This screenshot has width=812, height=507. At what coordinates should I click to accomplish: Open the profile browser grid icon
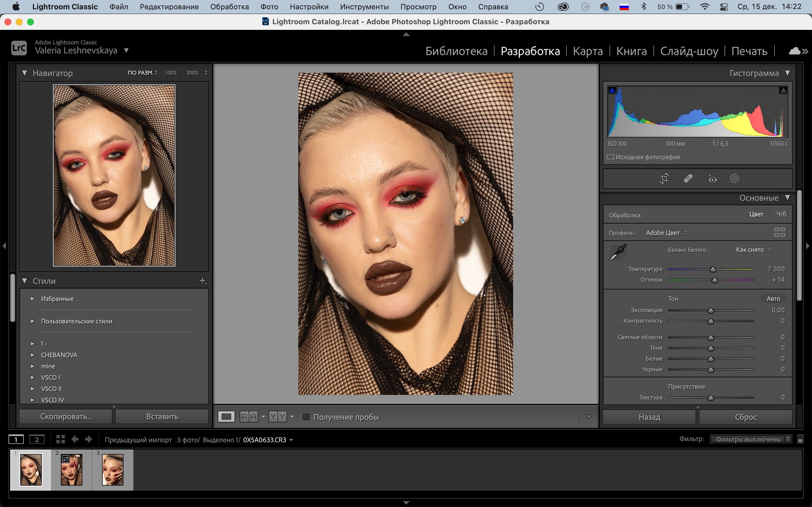(779, 232)
